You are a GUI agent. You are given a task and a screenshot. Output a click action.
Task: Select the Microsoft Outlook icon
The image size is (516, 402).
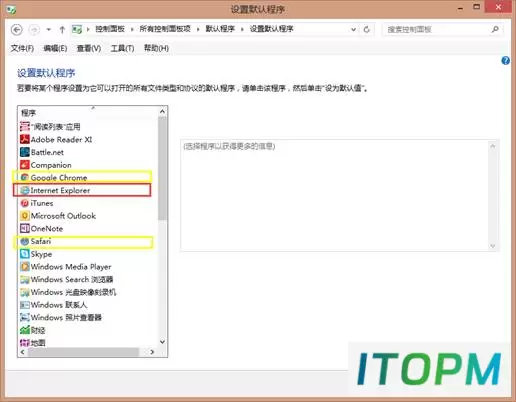point(25,216)
